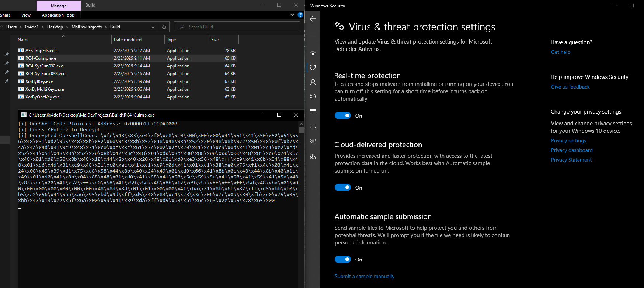
Task: Click the console window scrollbar up arrow
Action: (x=301, y=124)
